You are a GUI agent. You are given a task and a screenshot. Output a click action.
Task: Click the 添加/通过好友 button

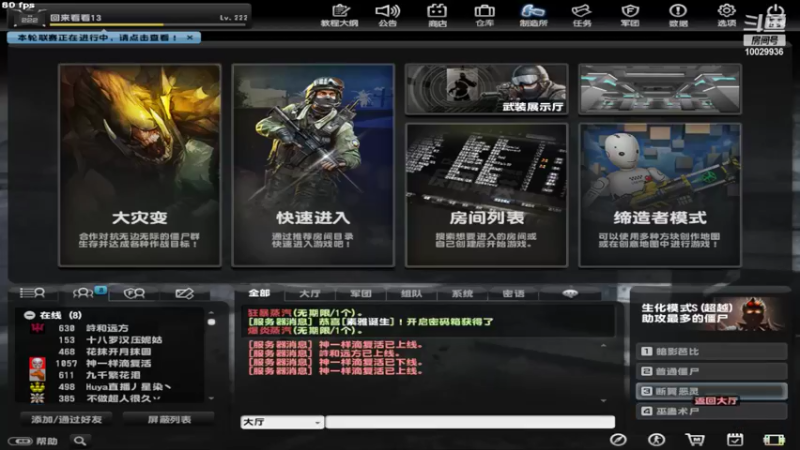point(66,419)
